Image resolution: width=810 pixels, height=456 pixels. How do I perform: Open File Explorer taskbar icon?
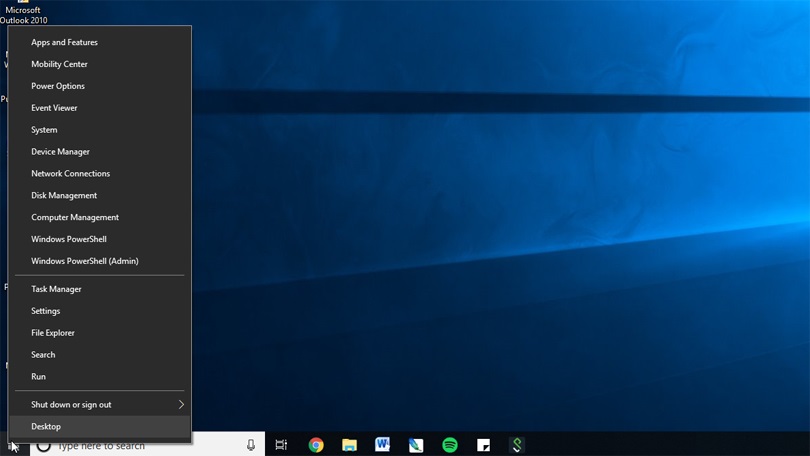349,445
